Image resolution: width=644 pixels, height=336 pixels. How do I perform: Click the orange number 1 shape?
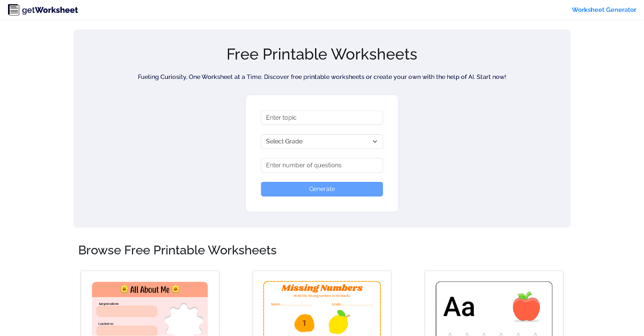[x=304, y=323]
